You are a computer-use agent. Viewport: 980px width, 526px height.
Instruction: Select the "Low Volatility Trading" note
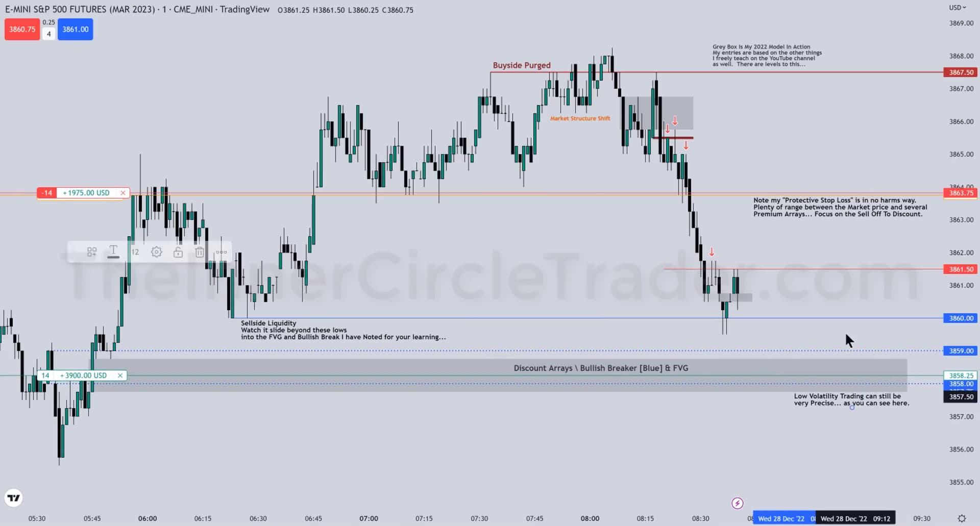coord(851,399)
